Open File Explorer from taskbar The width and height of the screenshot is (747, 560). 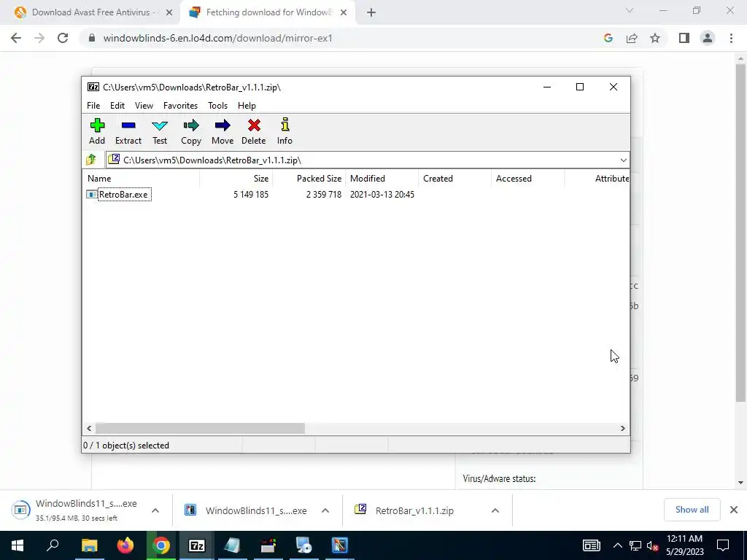click(89, 545)
